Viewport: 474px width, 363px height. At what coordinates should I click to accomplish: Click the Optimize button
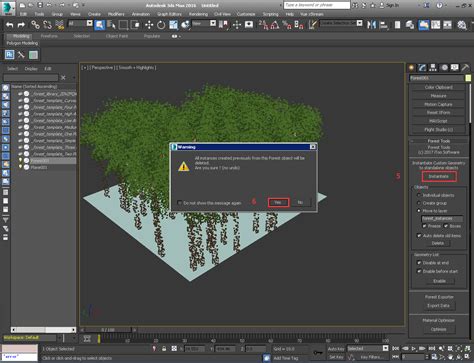pos(438,329)
